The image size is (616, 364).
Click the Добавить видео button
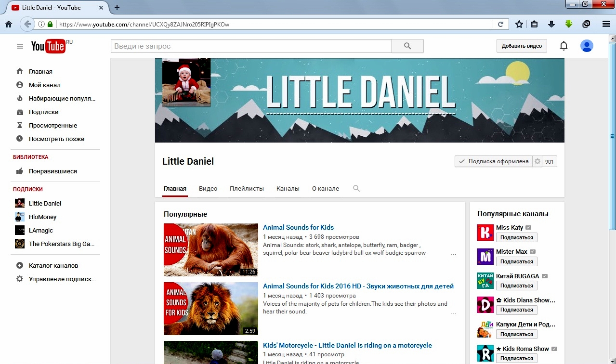[522, 46]
